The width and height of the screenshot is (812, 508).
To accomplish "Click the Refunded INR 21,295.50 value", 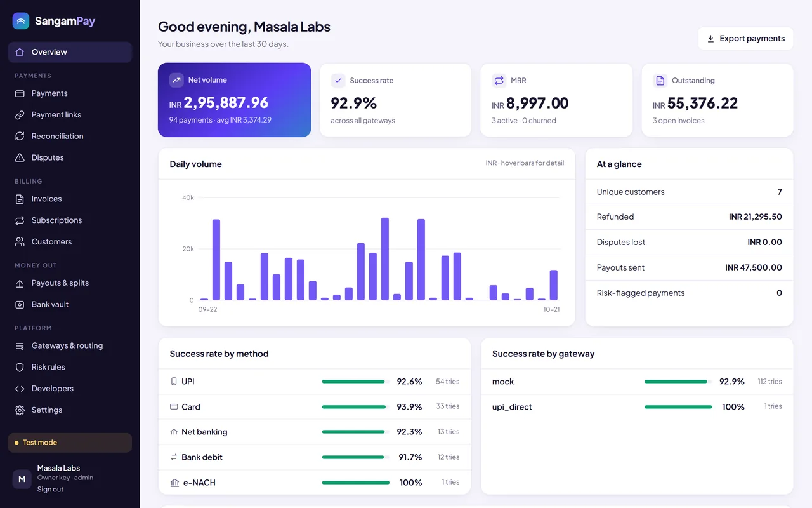I will (x=756, y=217).
